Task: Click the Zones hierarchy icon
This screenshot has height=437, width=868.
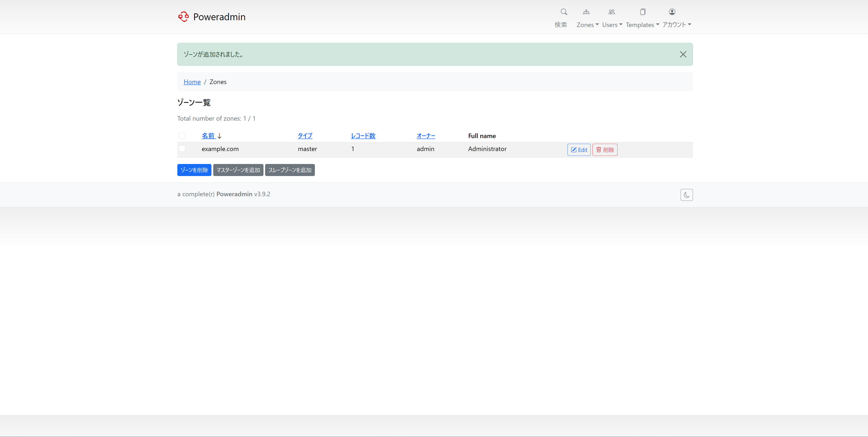Action: [x=586, y=12]
